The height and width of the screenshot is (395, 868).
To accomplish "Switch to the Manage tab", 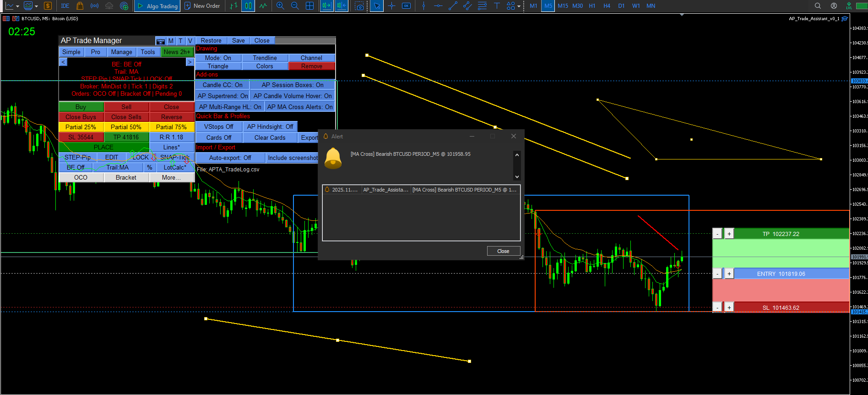I will [x=121, y=52].
